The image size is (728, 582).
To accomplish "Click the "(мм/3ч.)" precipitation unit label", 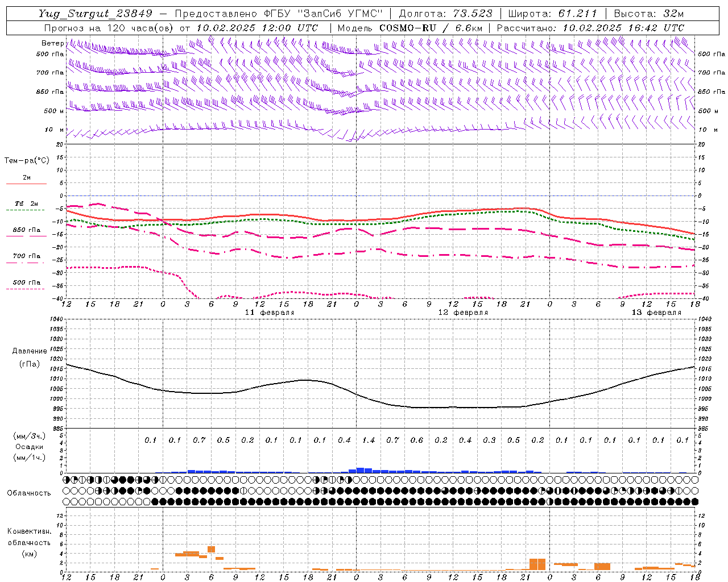I will click(x=30, y=436).
